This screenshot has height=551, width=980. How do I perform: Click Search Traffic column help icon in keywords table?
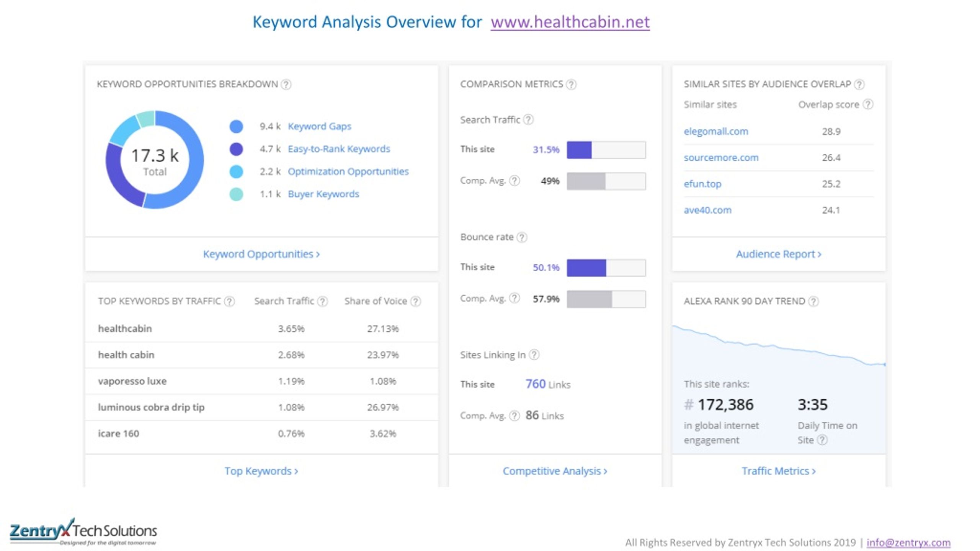coord(322,302)
